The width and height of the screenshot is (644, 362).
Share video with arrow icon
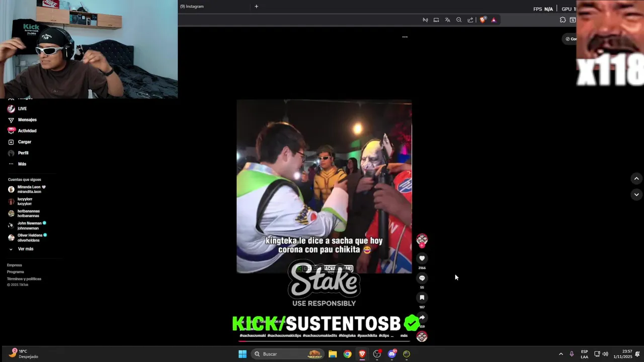tap(422, 317)
